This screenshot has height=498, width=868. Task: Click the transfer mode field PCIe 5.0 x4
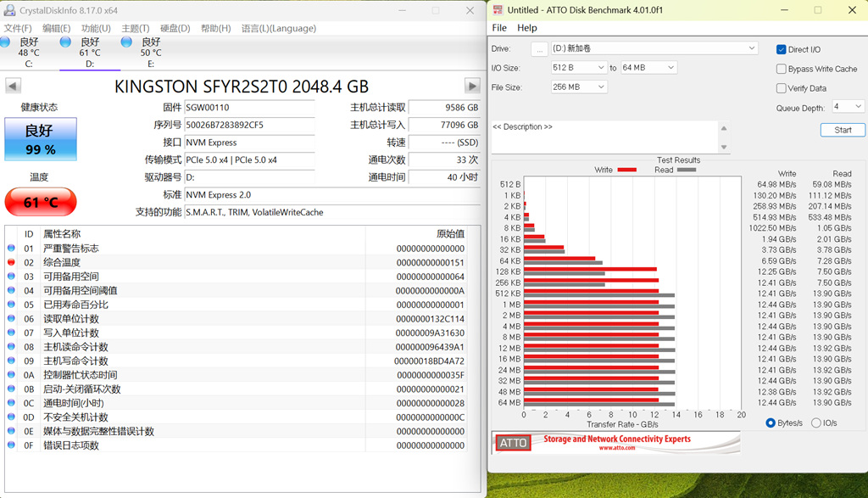pyautogui.click(x=250, y=160)
